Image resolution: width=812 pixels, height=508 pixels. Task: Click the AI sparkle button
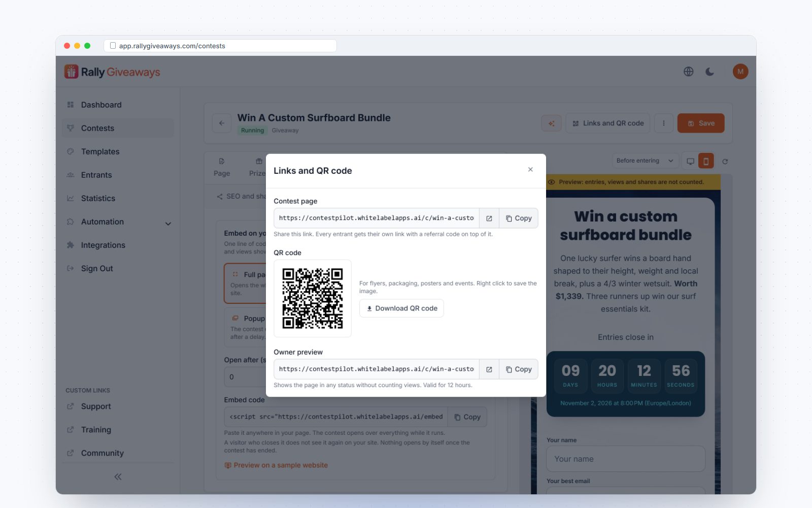[551, 123]
